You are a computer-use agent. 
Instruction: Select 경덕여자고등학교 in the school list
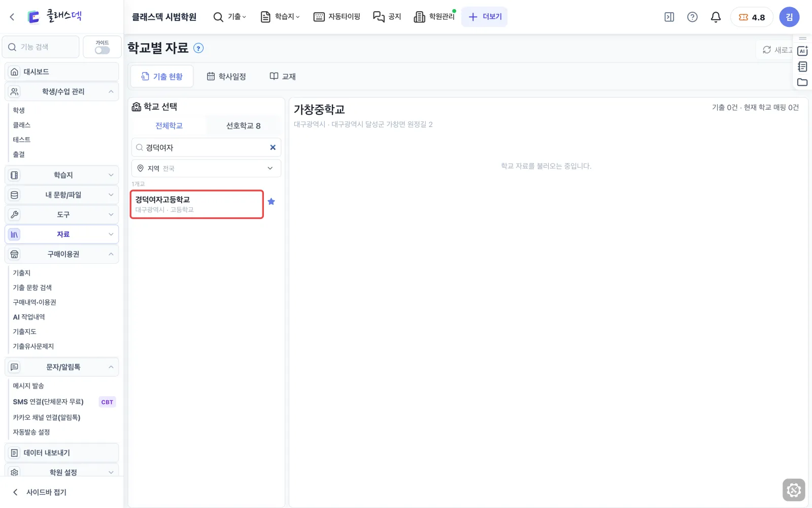[197, 204]
